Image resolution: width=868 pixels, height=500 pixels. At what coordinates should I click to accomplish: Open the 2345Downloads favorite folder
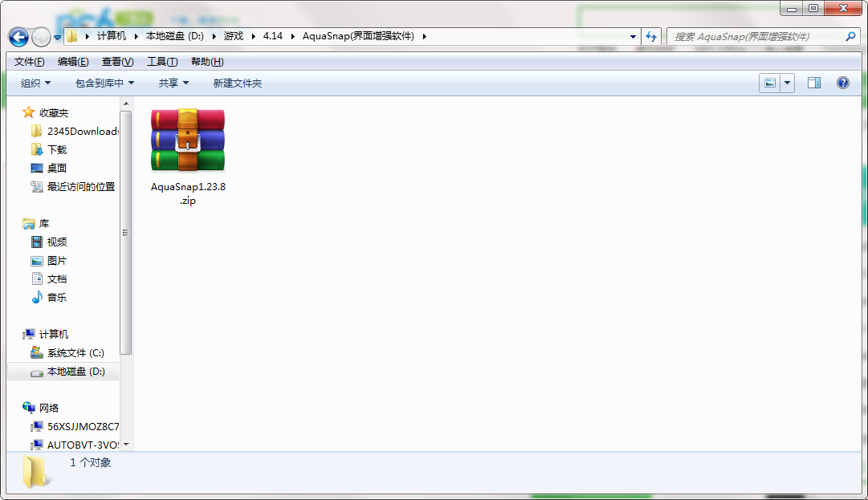tap(83, 131)
